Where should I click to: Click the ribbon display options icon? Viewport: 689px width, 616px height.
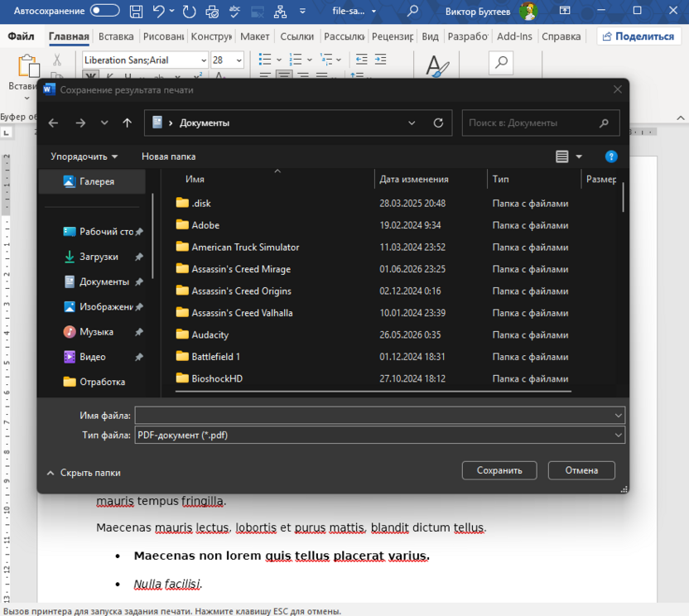click(565, 10)
